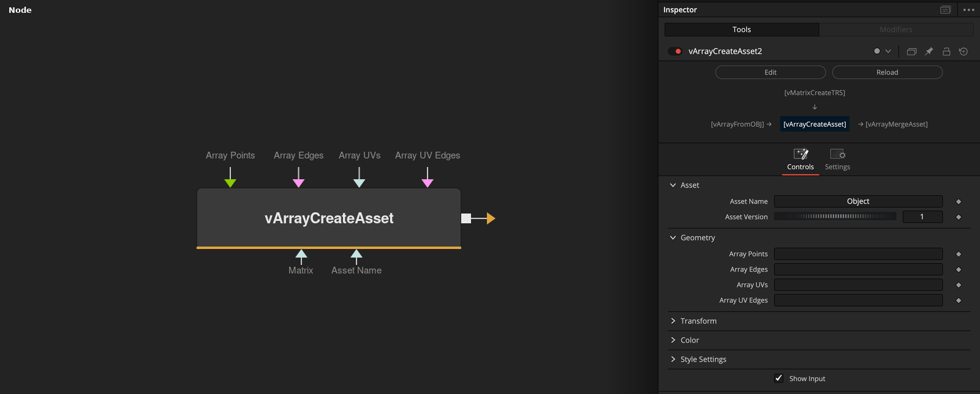Open the Inspector three-dots options menu

click(968, 10)
